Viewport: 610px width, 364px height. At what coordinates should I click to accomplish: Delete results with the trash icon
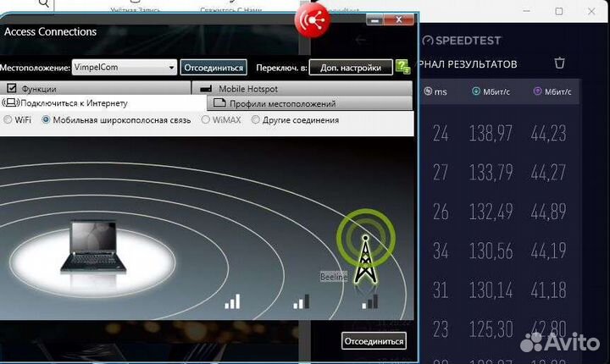pyautogui.click(x=559, y=63)
